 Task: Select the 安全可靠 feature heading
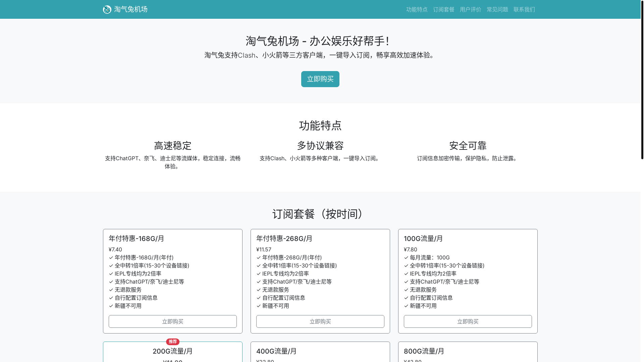coord(468,145)
